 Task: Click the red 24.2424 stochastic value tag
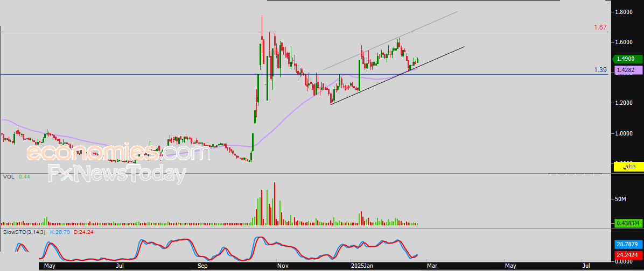point(627,254)
